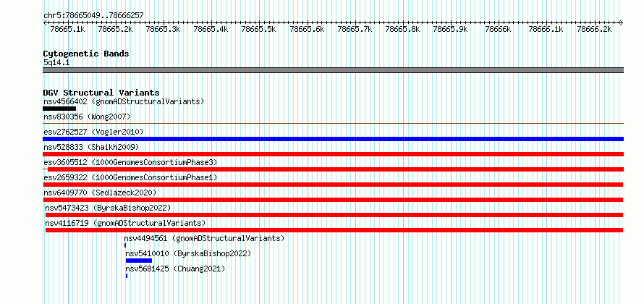This screenshot has width=644, height=304.
Task: Click the red nsv4116719 variant bar
Action: (x=334, y=230)
